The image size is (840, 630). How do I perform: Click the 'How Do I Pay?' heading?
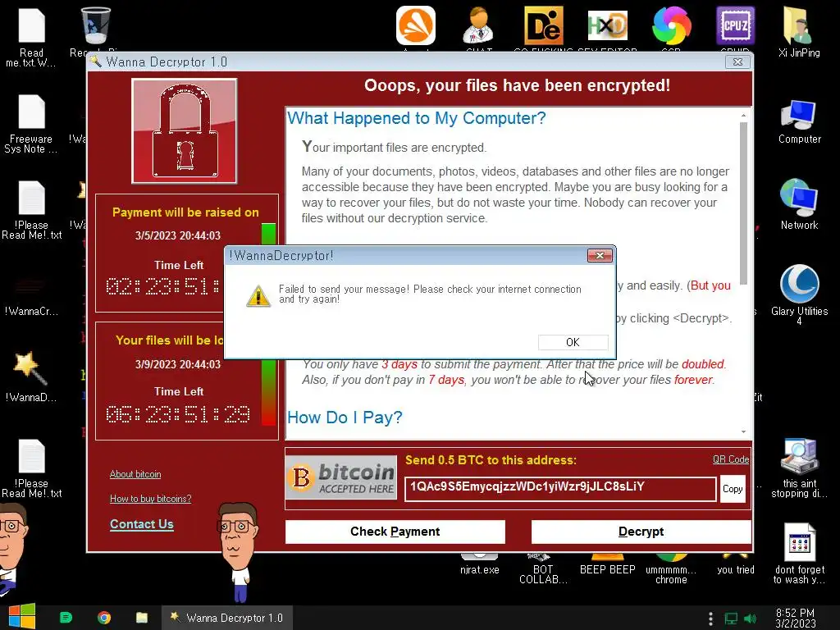pyautogui.click(x=345, y=418)
